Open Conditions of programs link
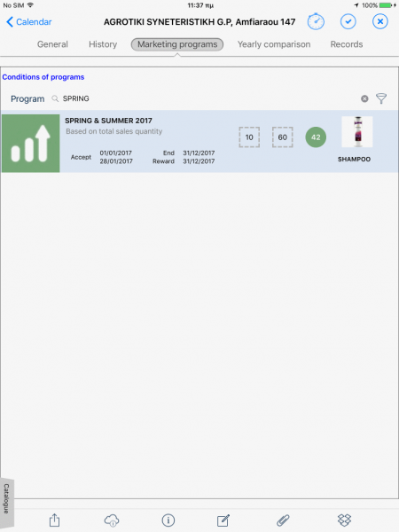This screenshot has width=399, height=532. 43,77
